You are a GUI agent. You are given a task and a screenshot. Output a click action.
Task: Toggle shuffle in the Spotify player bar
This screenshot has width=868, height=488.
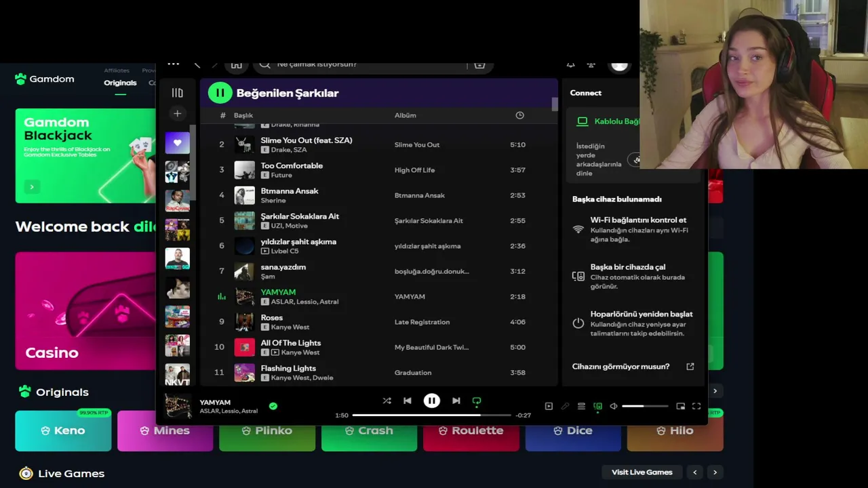tap(387, 401)
